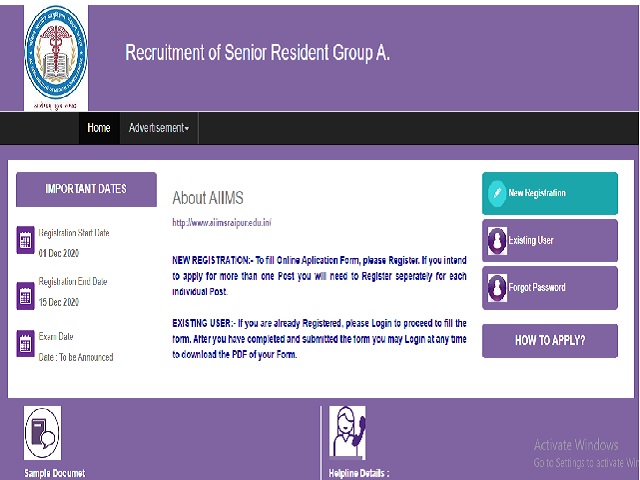Click the date 01 Dec 2020
640x480 pixels.
coord(59,253)
